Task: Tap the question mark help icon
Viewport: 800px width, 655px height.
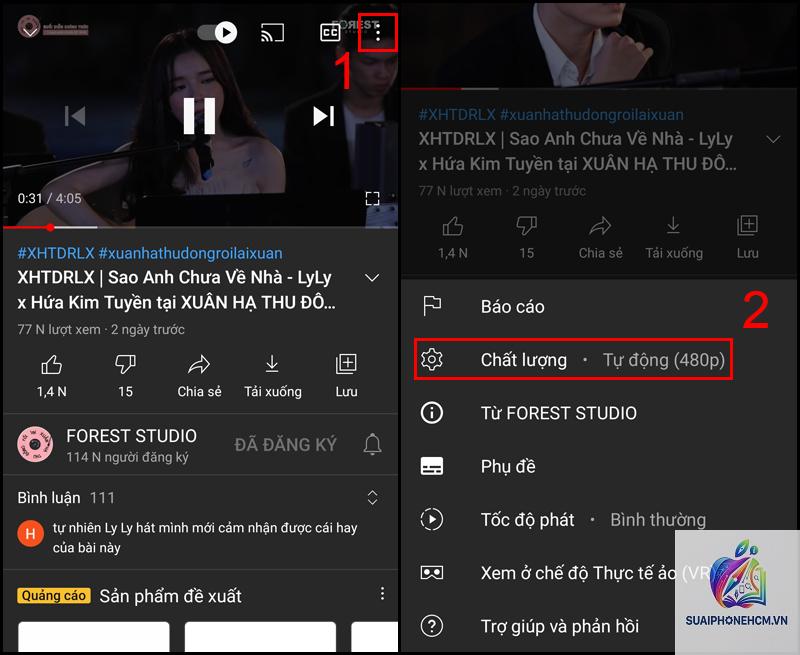Action: click(432, 625)
